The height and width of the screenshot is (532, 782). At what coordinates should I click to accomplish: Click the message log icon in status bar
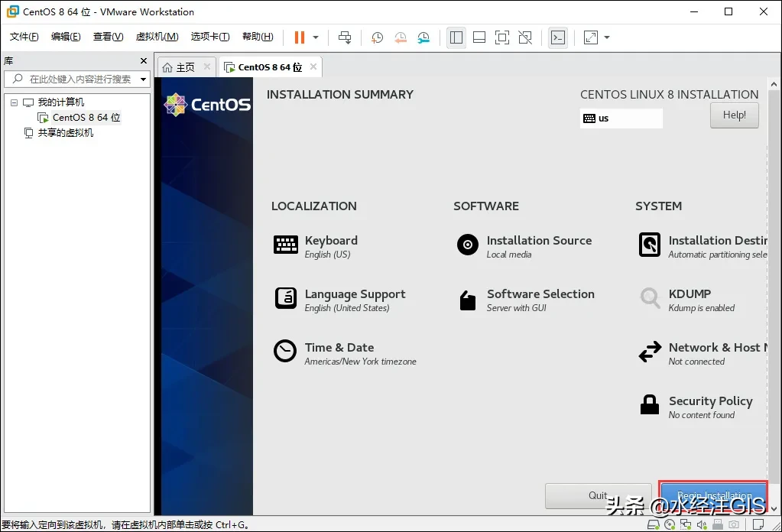click(758, 524)
